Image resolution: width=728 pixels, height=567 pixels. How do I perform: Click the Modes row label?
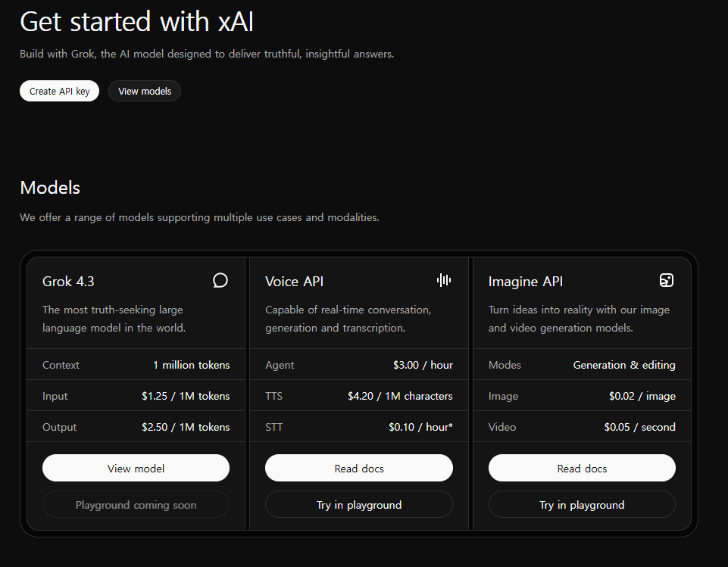click(505, 365)
